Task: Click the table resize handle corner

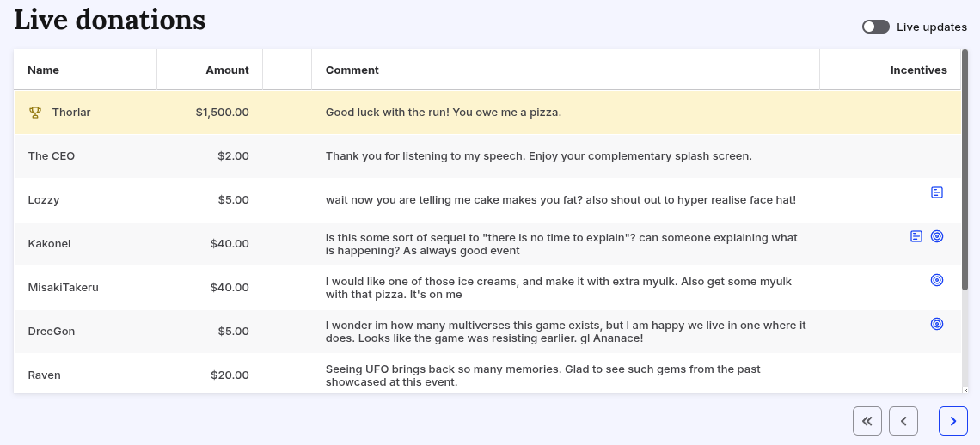Action: coord(965,389)
